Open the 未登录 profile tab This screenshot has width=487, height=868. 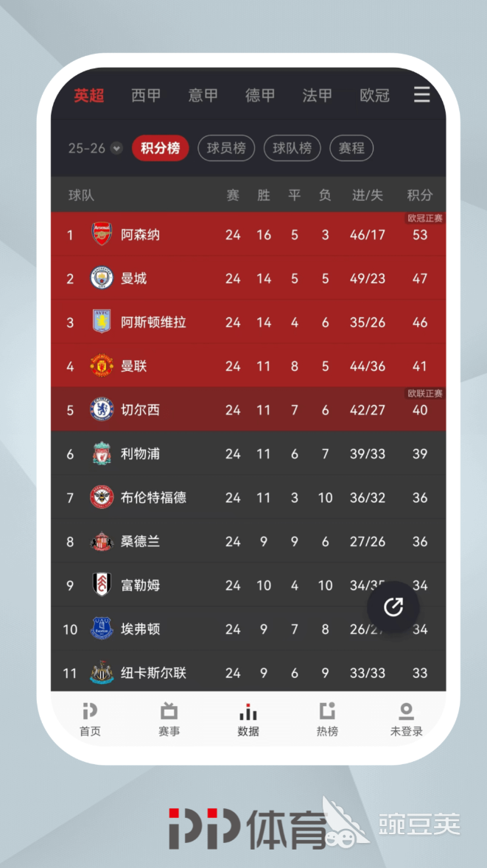406,712
